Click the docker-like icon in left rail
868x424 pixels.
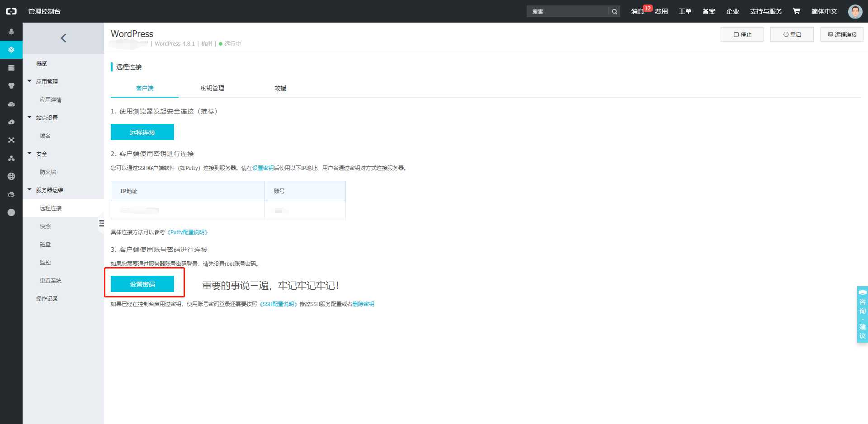coord(11,194)
